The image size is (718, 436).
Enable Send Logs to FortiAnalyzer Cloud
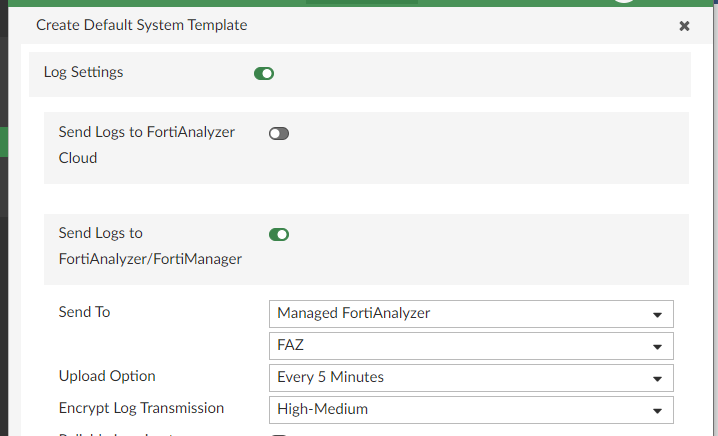coord(279,133)
